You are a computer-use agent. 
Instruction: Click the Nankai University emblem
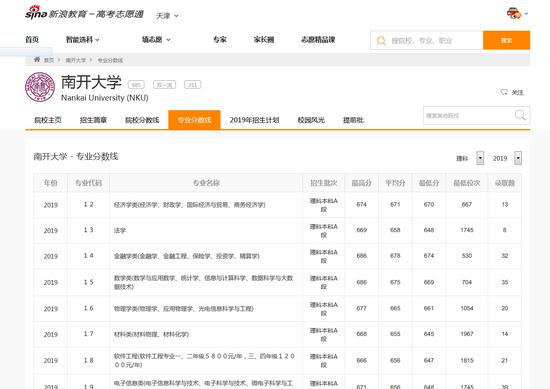pos(40,87)
